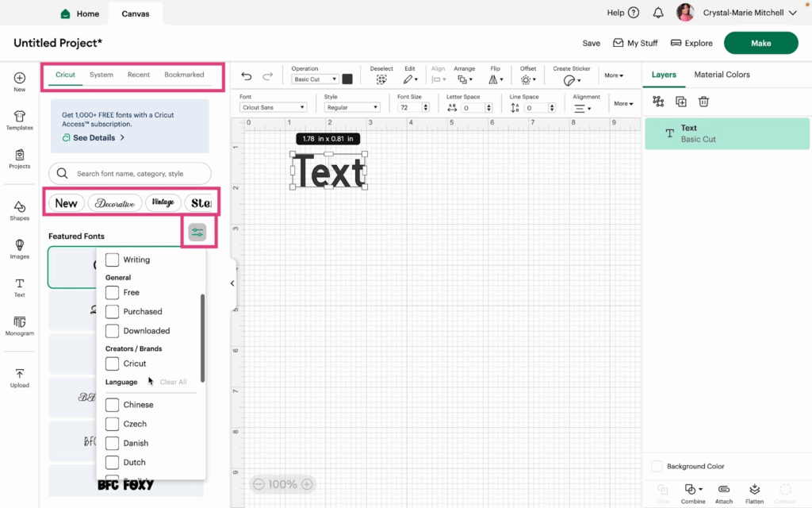Save the project

(591, 43)
